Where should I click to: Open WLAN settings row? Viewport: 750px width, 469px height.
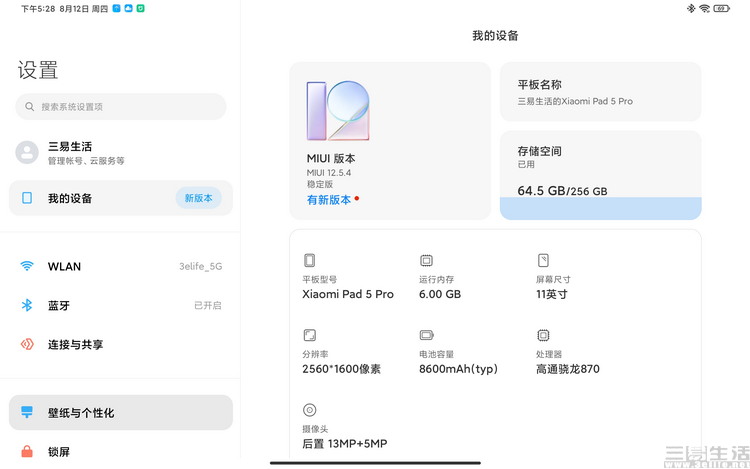(121, 266)
